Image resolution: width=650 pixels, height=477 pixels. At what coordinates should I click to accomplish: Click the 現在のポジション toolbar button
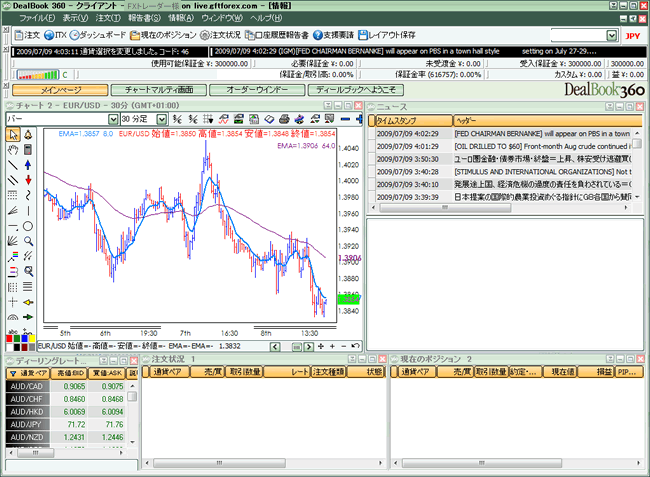[163, 35]
